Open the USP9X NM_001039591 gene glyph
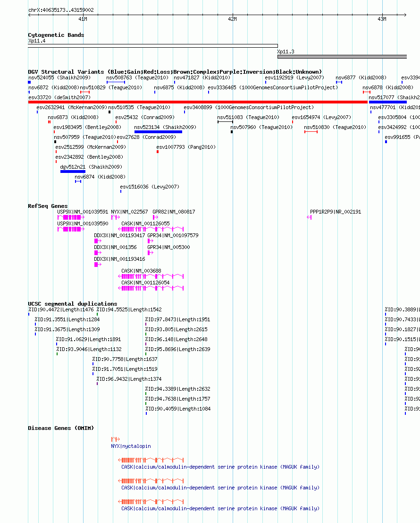 point(71,217)
